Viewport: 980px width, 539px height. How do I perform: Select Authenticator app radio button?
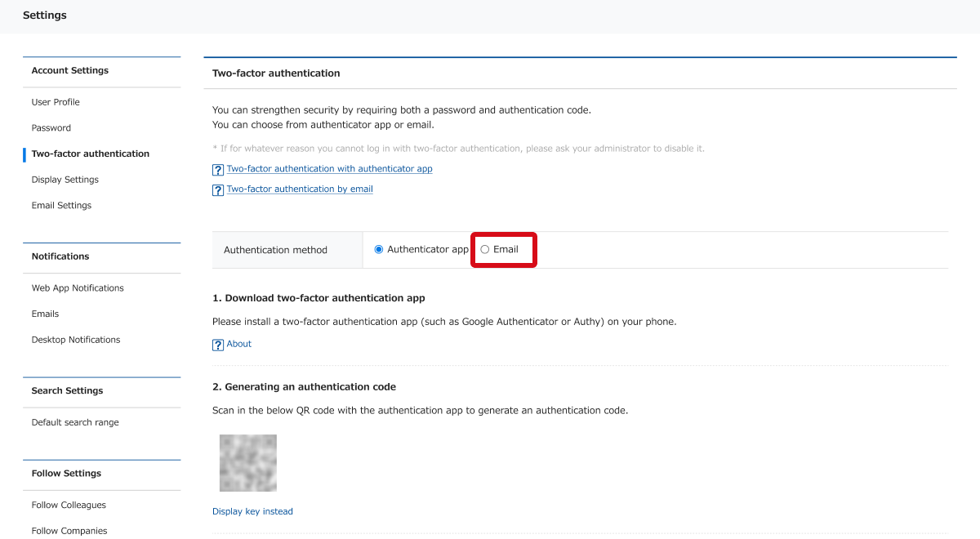coord(379,250)
